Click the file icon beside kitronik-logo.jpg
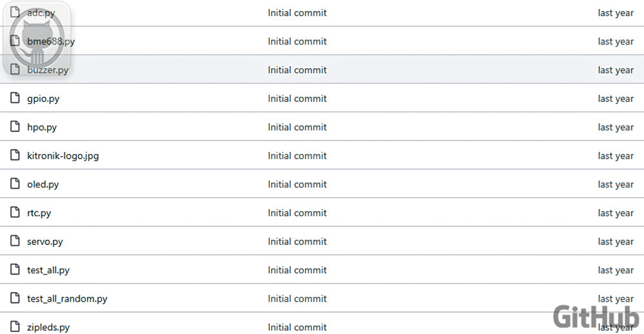The image size is (644, 334). (15, 155)
